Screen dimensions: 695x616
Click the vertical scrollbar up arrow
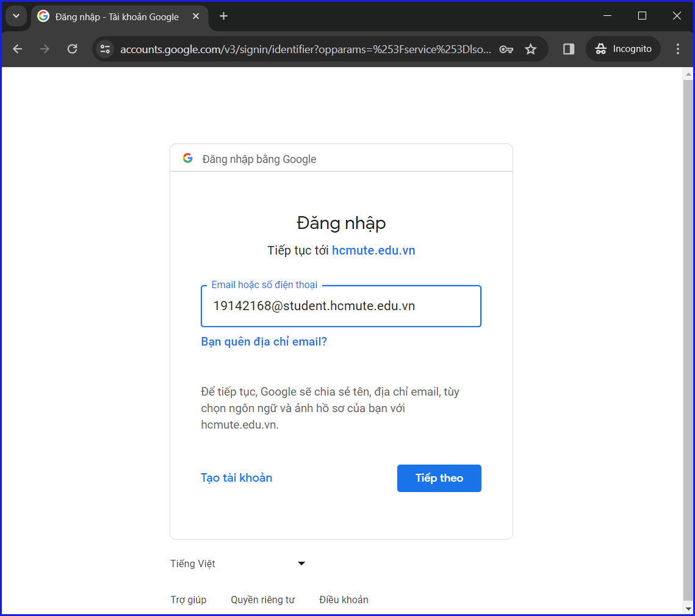point(688,74)
